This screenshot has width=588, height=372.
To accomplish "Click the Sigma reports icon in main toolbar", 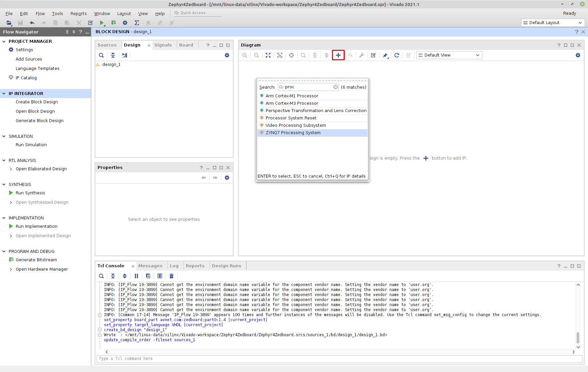I will click(x=137, y=23).
